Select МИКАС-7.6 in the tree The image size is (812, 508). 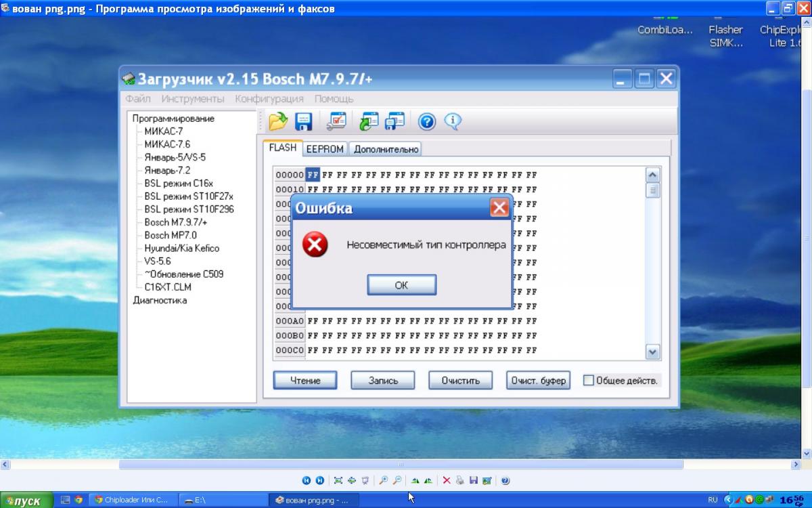(167, 144)
